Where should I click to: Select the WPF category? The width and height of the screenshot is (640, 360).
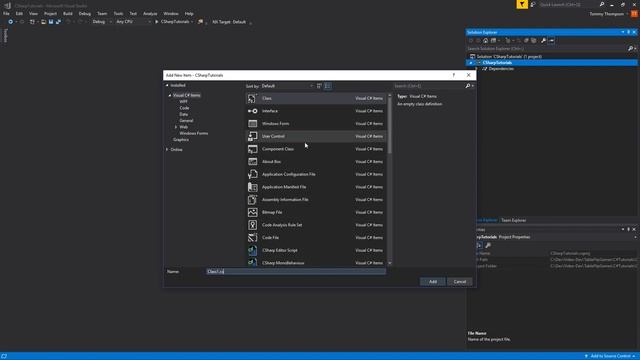184,102
